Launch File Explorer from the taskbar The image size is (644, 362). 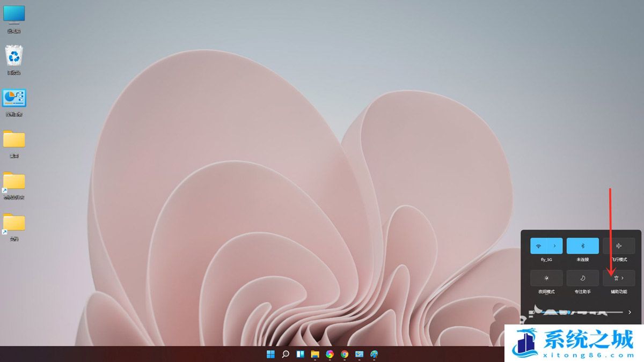click(x=315, y=354)
